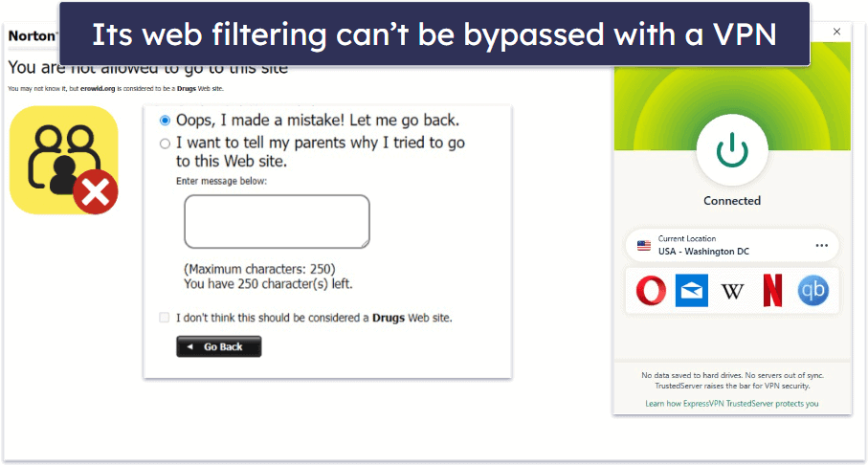The width and height of the screenshot is (868, 465).
Task: Open location options three-dot menu
Action: (821, 245)
